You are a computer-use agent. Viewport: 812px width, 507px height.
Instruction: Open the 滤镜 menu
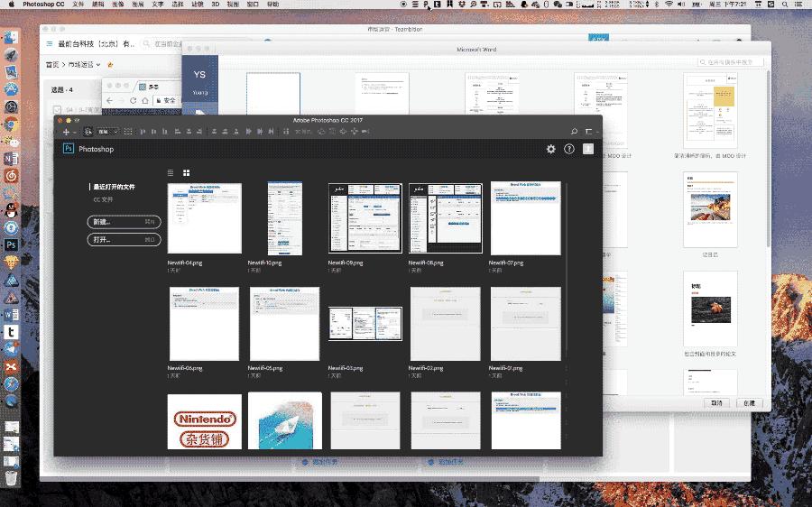pos(198,5)
